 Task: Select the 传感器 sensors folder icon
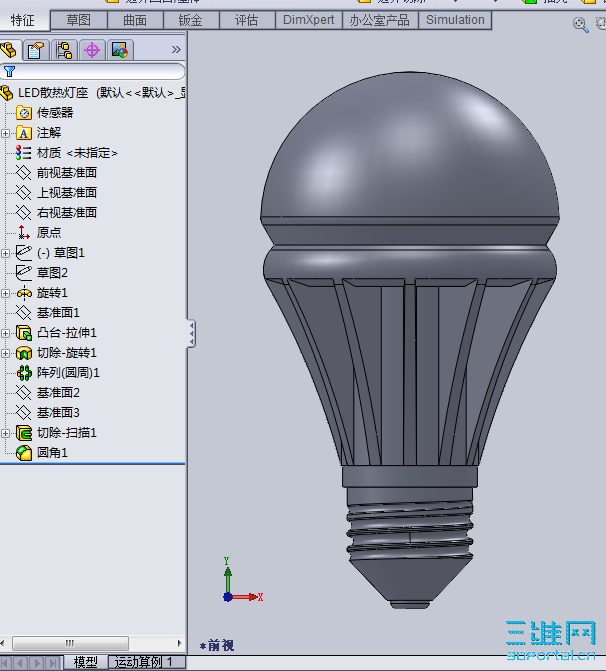[x=24, y=113]
